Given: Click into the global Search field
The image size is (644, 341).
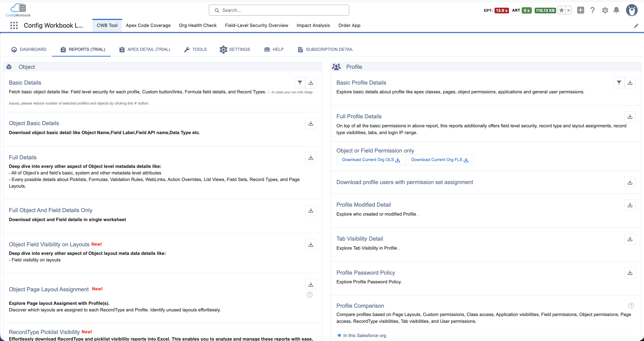Looking at the screenshot, I should click(x=279, y=10).
